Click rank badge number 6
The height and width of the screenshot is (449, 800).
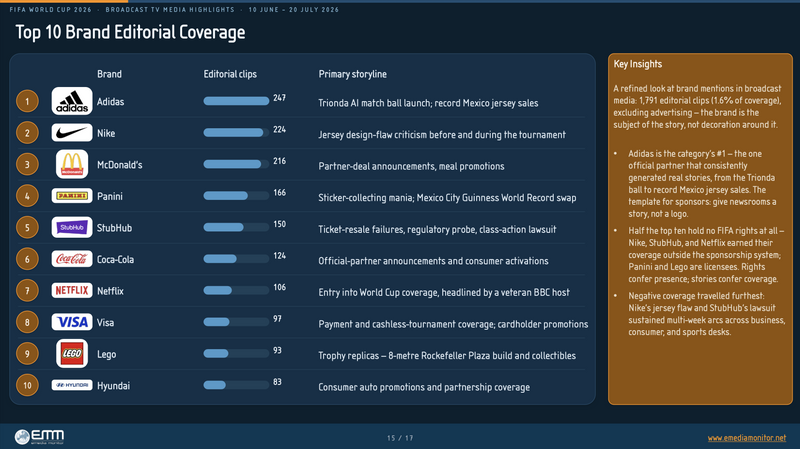(28, 259)
